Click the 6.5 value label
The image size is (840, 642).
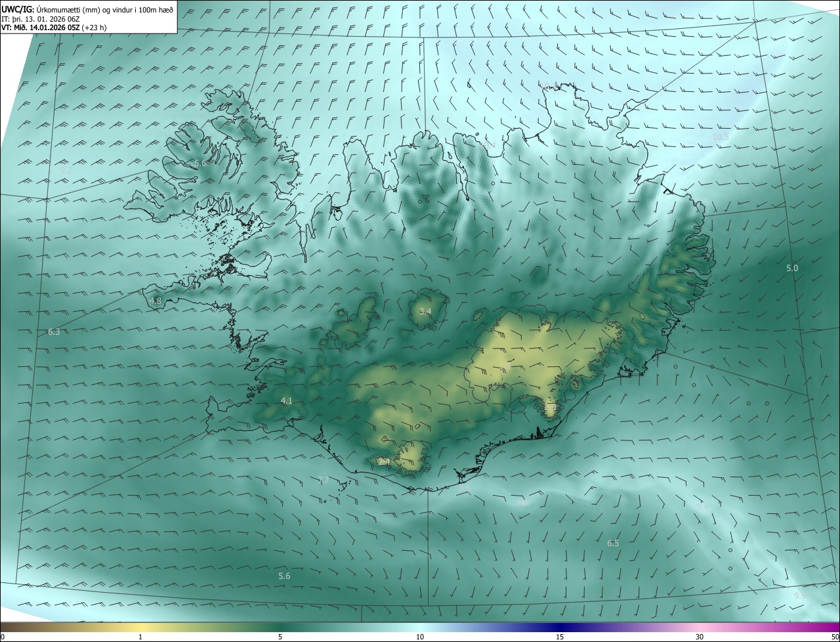pyautogui.click(x=613, y=543)
